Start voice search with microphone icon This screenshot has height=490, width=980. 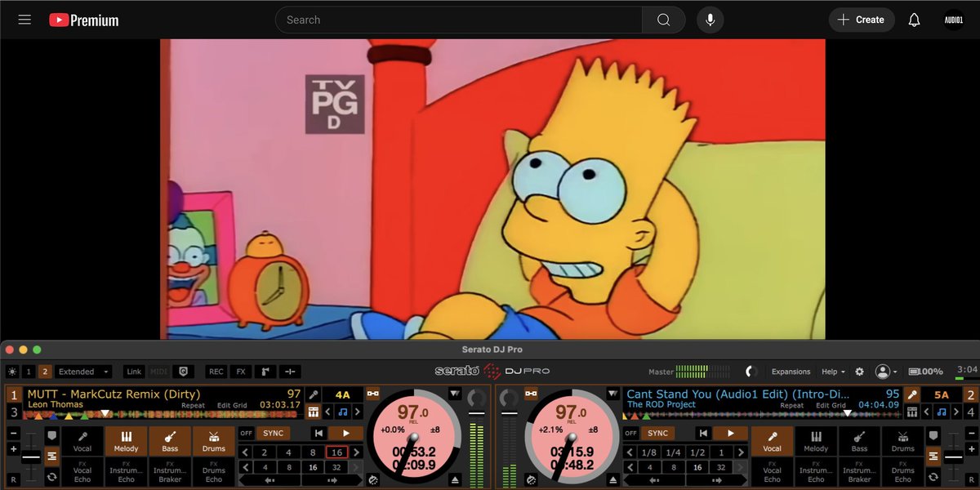710,20
